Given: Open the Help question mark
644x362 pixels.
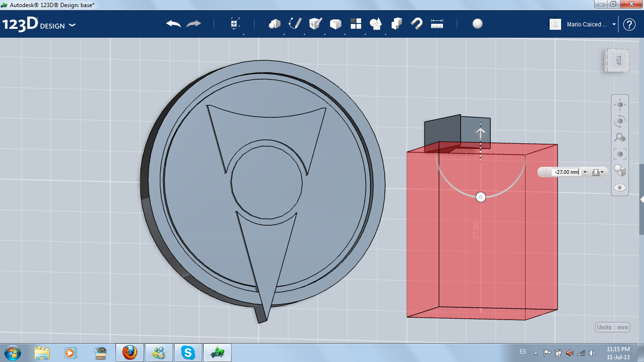Looking at the screenshot, I should click(x=629, y=25).
